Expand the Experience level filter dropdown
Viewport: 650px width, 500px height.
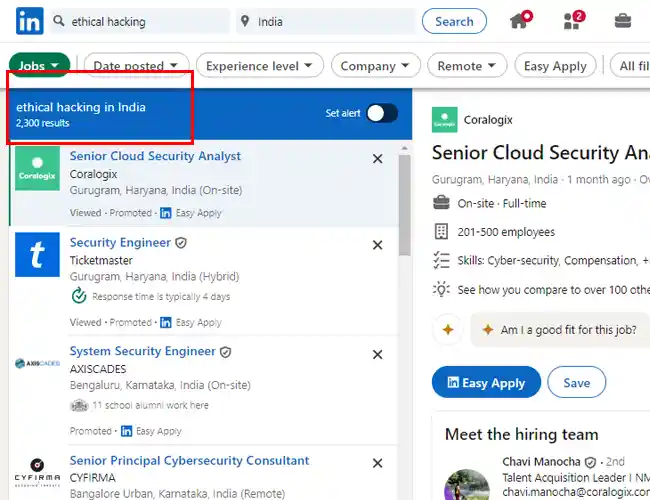click(260, 66)
